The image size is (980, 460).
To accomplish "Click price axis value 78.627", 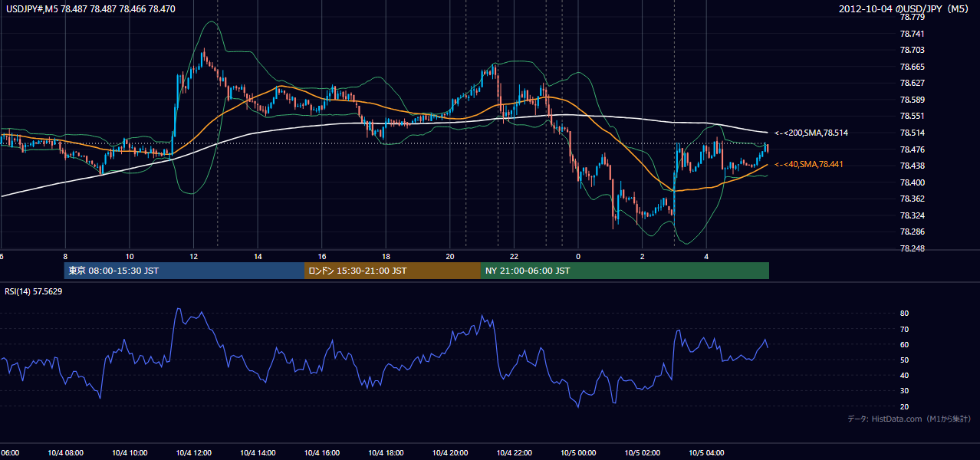I will pyautogui.click(x=913, y=84).
